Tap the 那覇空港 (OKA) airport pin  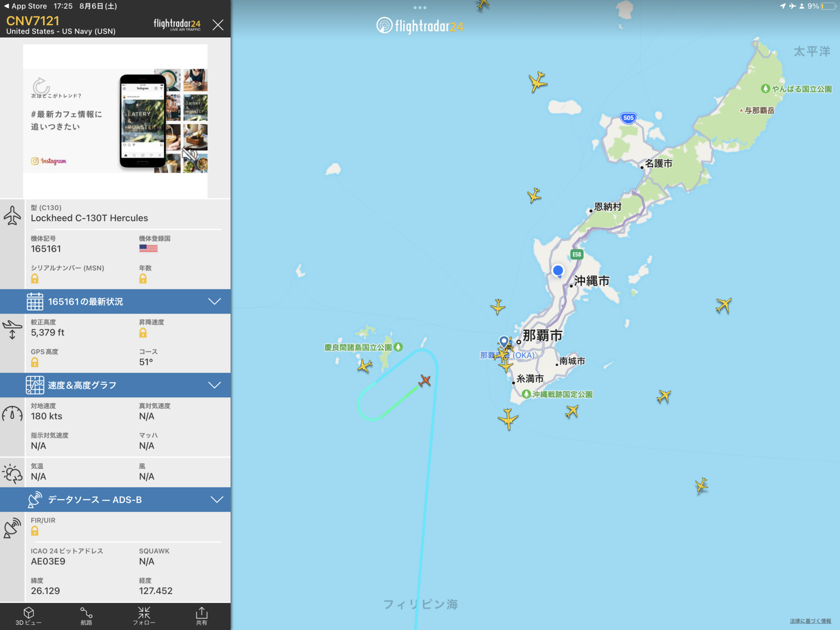click(x=504, y=341)
